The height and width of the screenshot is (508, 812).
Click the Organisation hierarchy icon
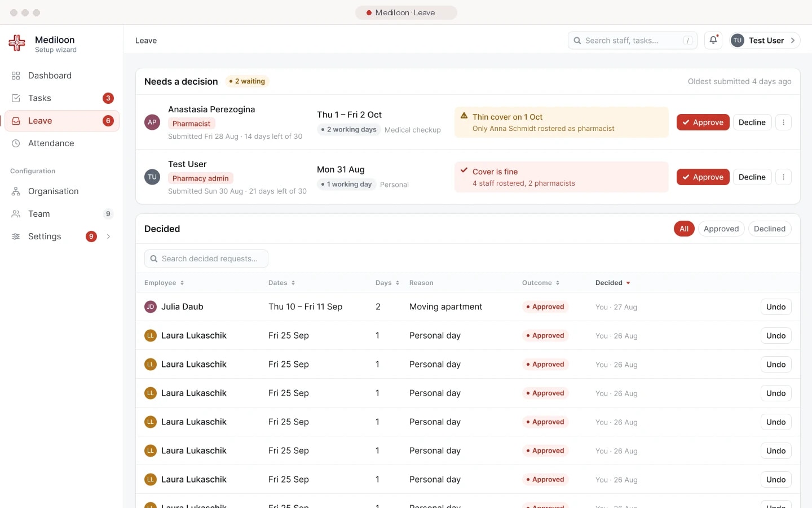[x=16, y=191]
